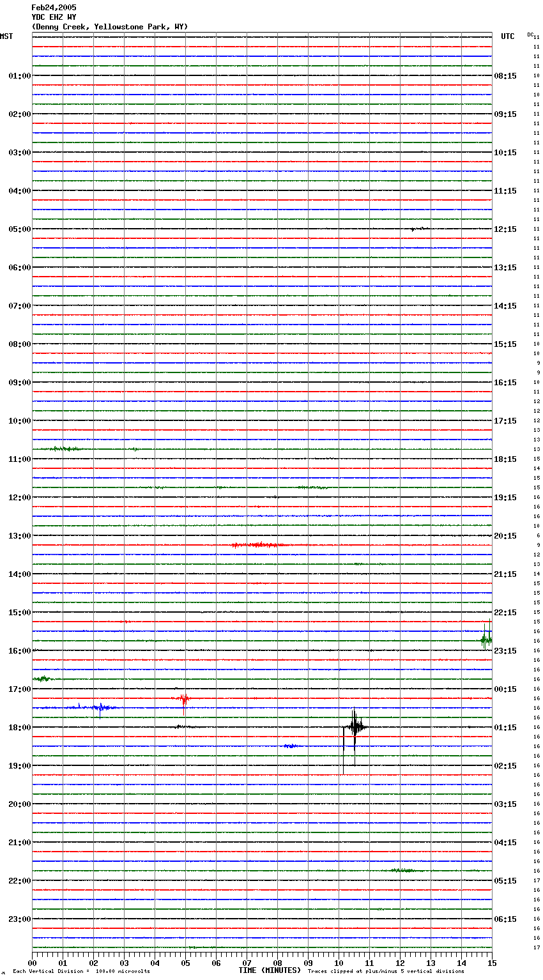The height and width of the screenshot is (980, 543).
Task: Click the '01:00' MST hour label
Action: (x=20, y=76)
